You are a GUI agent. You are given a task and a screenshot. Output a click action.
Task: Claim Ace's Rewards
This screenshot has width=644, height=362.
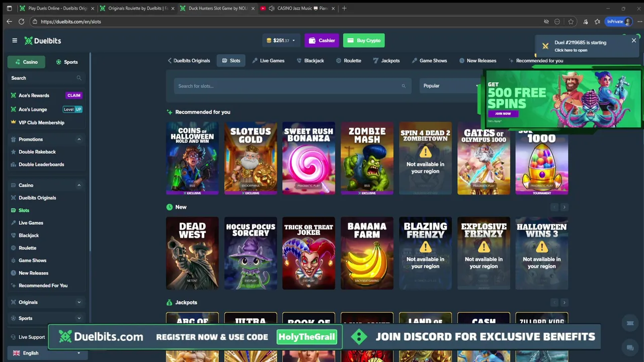(74, 96)
